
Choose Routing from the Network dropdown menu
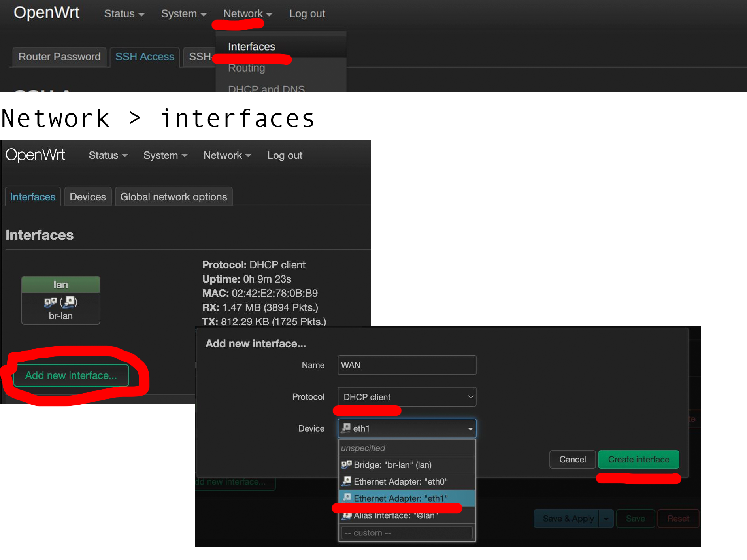point(246,68)
